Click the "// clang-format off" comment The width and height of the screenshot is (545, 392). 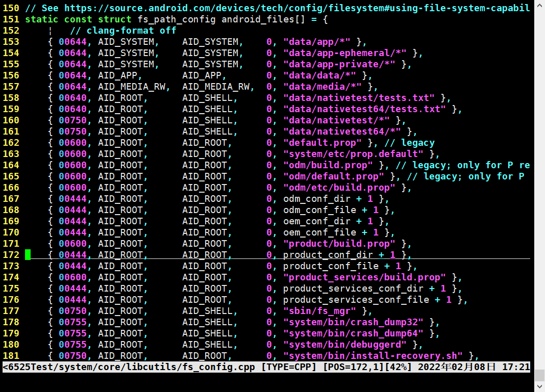pyautogui.click(x=123, y=31)
